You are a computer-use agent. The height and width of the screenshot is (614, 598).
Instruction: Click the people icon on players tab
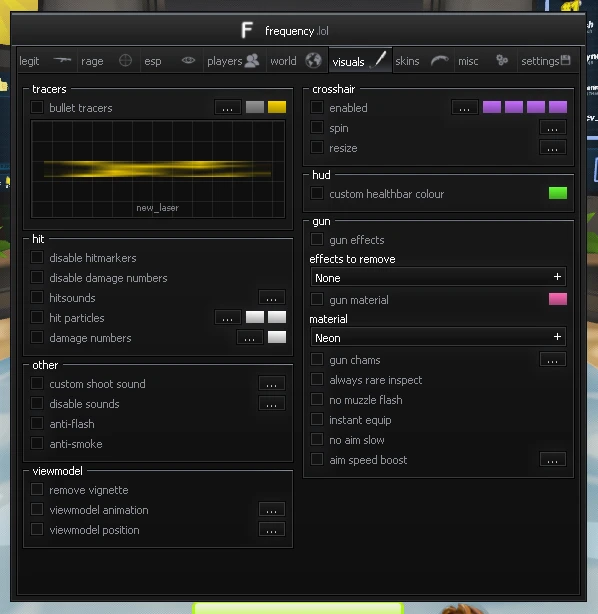tap(252, 60)
